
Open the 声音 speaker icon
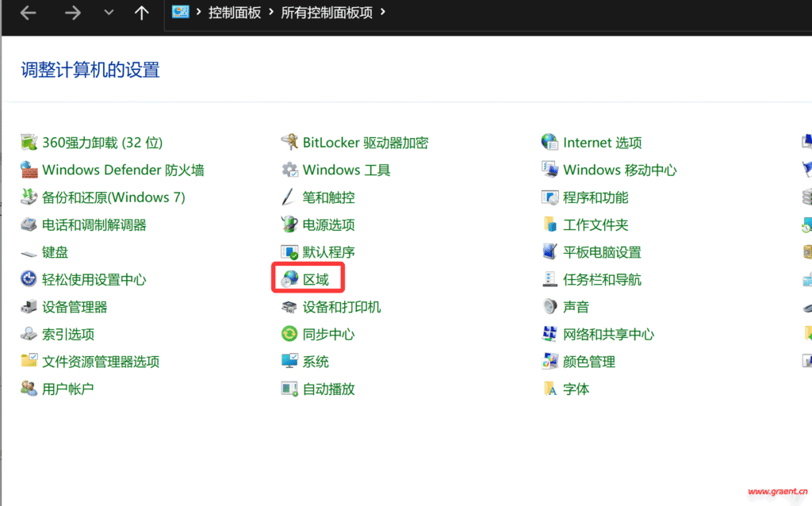click(x=550, y=307)
